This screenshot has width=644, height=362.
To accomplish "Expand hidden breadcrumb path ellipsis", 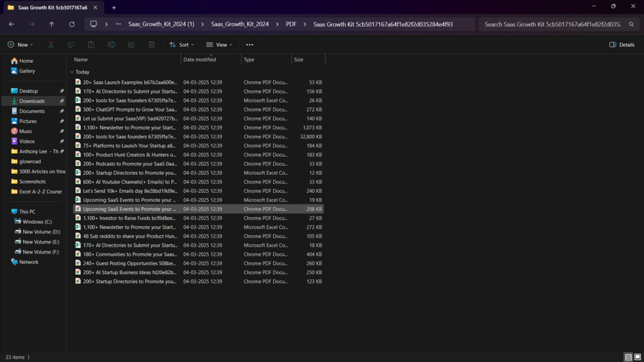I will coord(119,24).
